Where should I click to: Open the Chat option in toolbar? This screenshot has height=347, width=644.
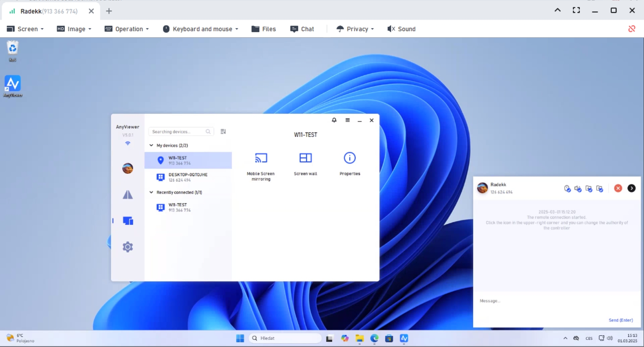tap(302, 29)
